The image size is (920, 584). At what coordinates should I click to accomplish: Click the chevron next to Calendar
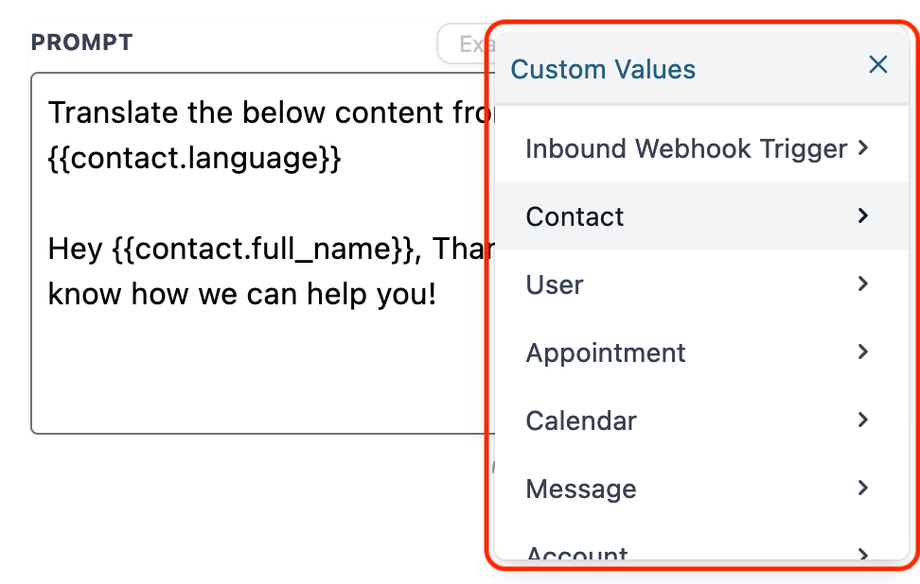(862, 420)
